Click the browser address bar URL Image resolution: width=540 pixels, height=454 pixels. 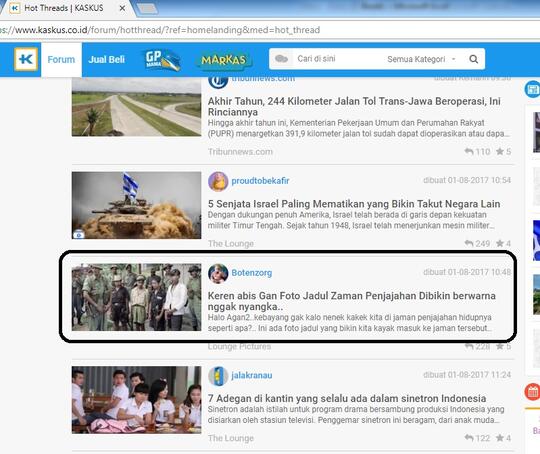[x=160, y=30]
